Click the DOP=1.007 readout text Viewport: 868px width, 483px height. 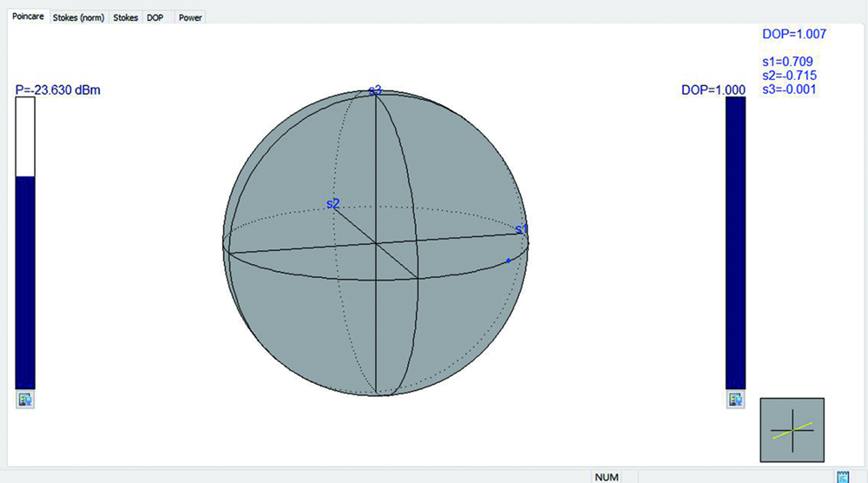pyautogui.click(x=793, y=34)
